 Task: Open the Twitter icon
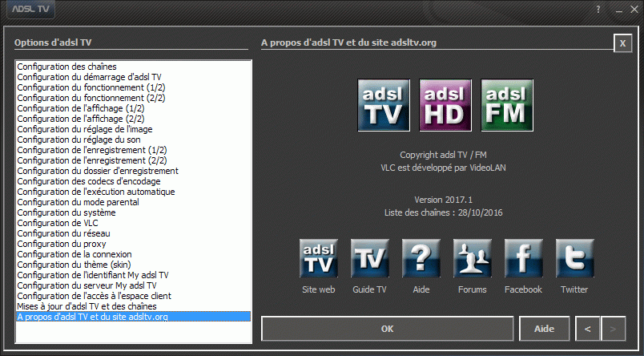click(574, 258)
